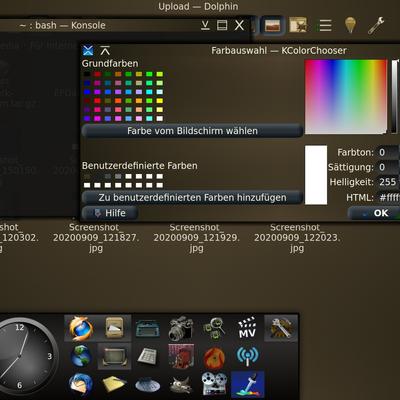Click the preview image icon in Dolphin toolbar
The width and height of the screenshot is (400, 400).
click(272, 25)
